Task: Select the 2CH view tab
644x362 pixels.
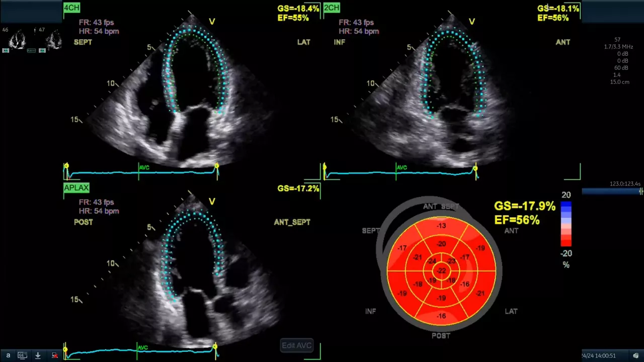Action: point(332,8)
